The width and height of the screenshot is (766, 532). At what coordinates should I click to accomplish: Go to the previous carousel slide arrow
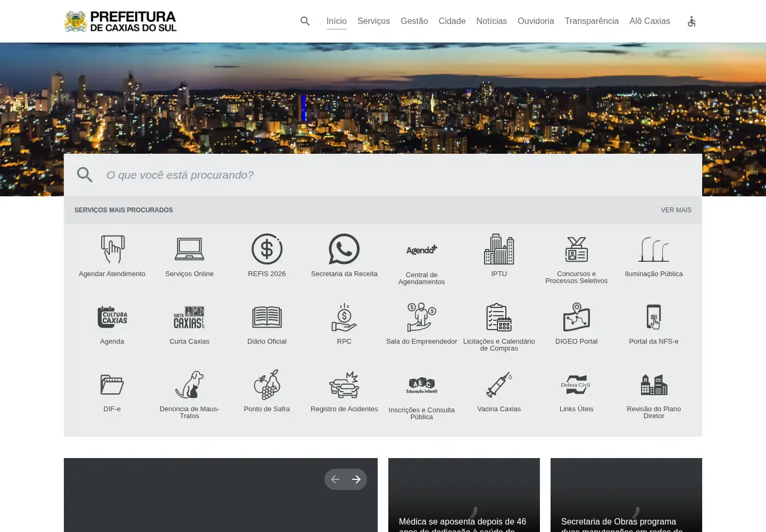tap(335, 479)
